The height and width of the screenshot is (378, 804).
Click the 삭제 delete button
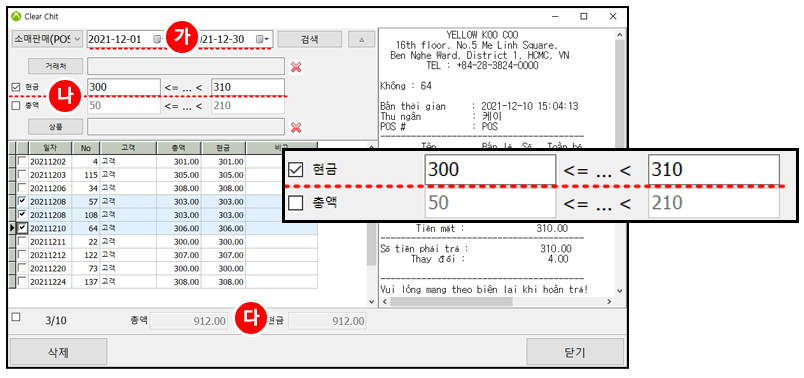(58, 352)
